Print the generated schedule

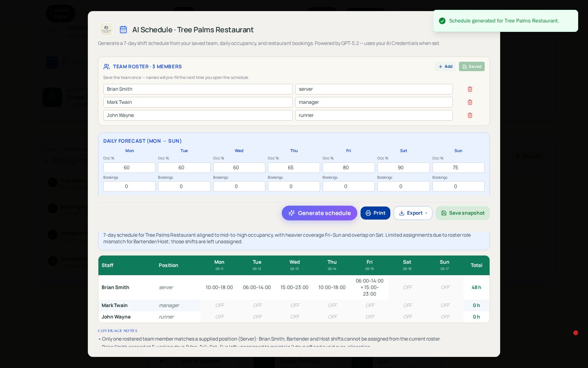click(375, 213)
